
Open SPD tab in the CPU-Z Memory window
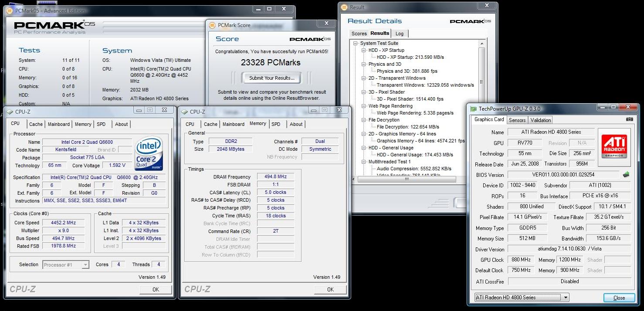point(276,124)
